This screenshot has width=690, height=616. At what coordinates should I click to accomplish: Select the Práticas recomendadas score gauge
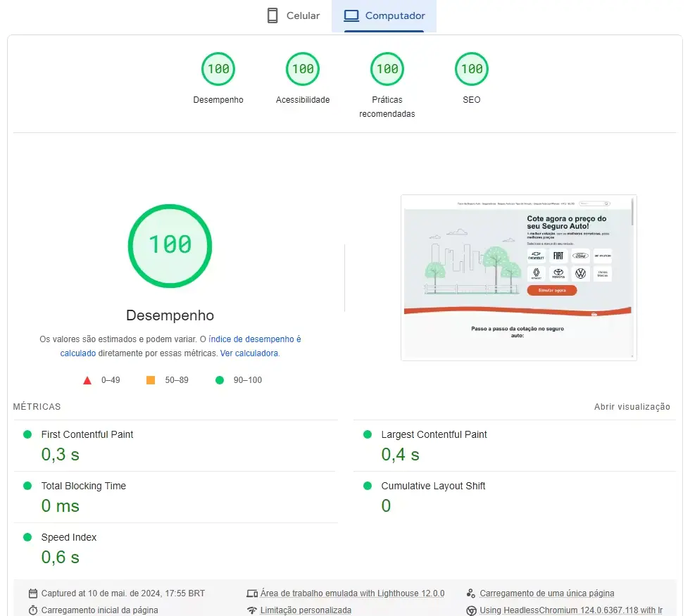pyautogui.click(x=387, y=68)
